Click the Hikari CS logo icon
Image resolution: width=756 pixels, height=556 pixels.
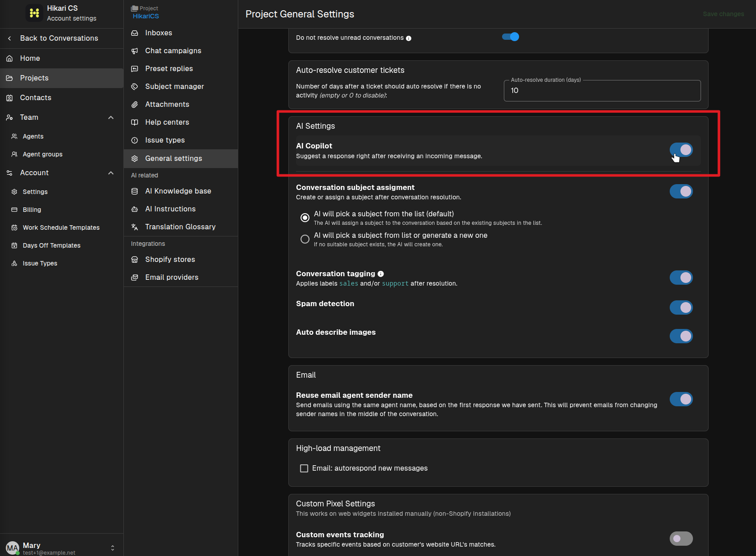[34, 13]
